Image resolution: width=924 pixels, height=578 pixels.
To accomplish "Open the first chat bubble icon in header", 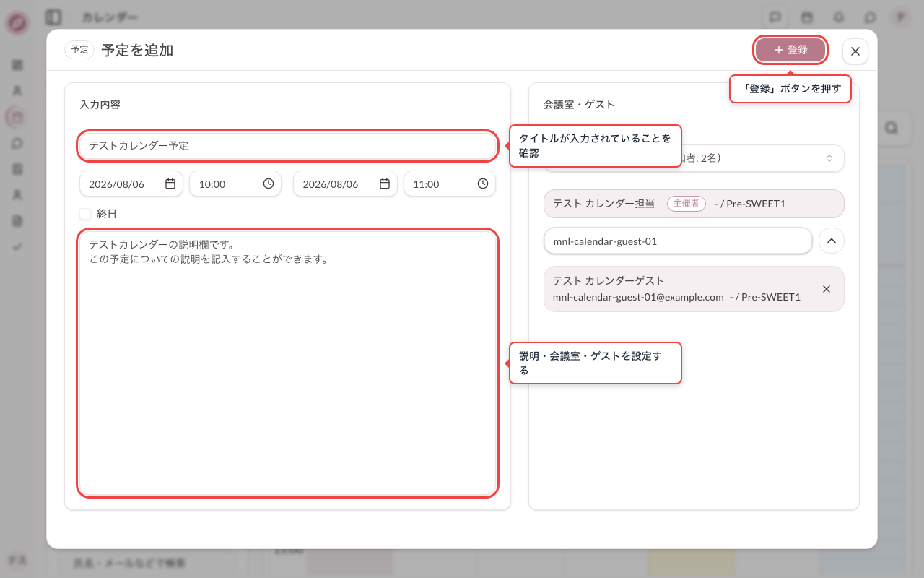I will point(775,17).
